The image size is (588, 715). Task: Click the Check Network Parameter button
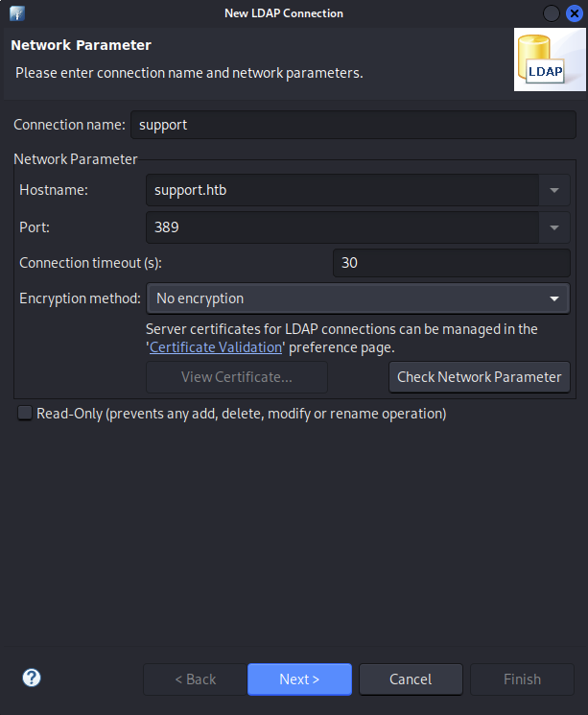pyautogui.click(x=479, y=377)
